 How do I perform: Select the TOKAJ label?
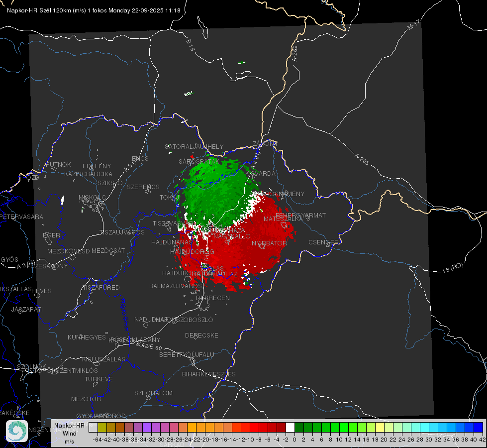tap(170, 198)
